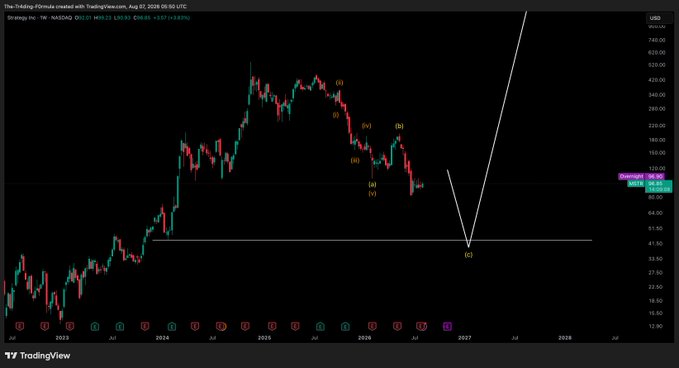Select the green MSTR price label
Image resolution: width=679 pixels, height=368 pixels.
(650, 186)
